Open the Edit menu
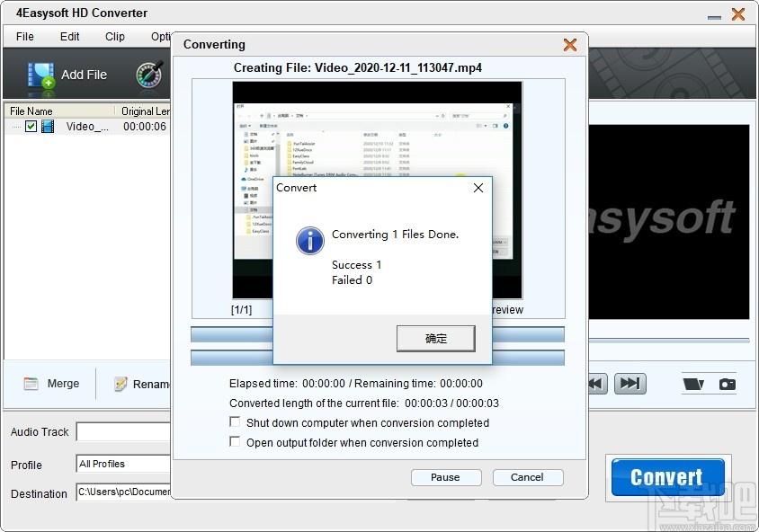759x532 pixels. (x=70, y=37)
